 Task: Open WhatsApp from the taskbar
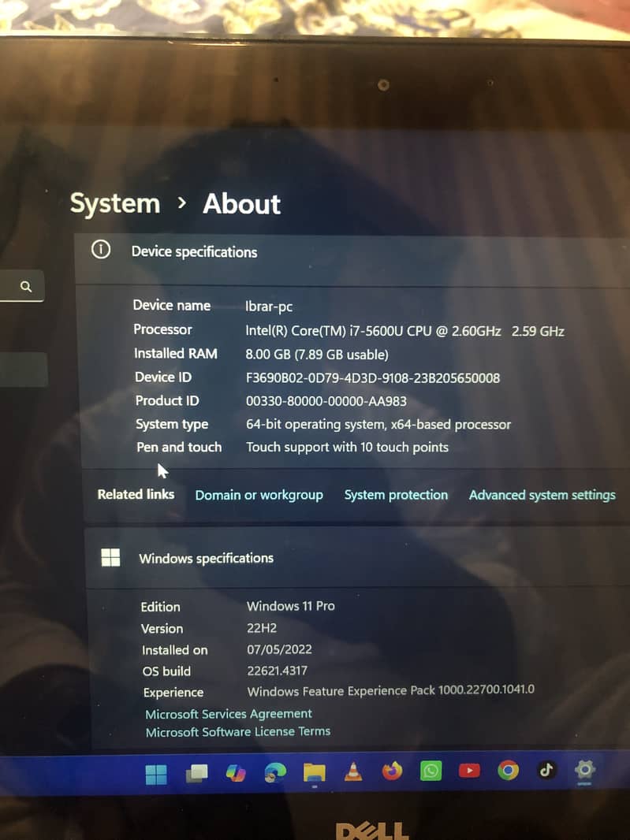pos(431,771)
